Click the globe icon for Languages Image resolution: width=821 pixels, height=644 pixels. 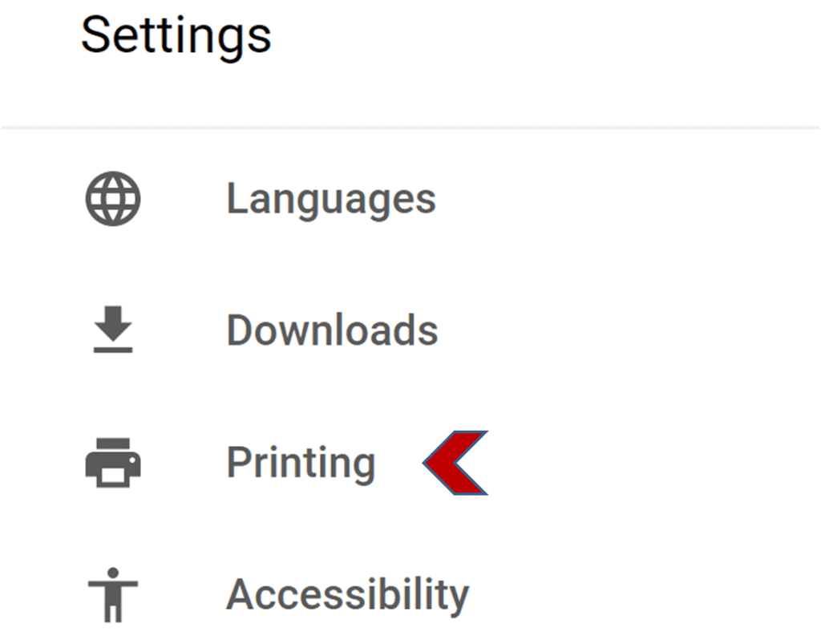click(x=113, y=199)
